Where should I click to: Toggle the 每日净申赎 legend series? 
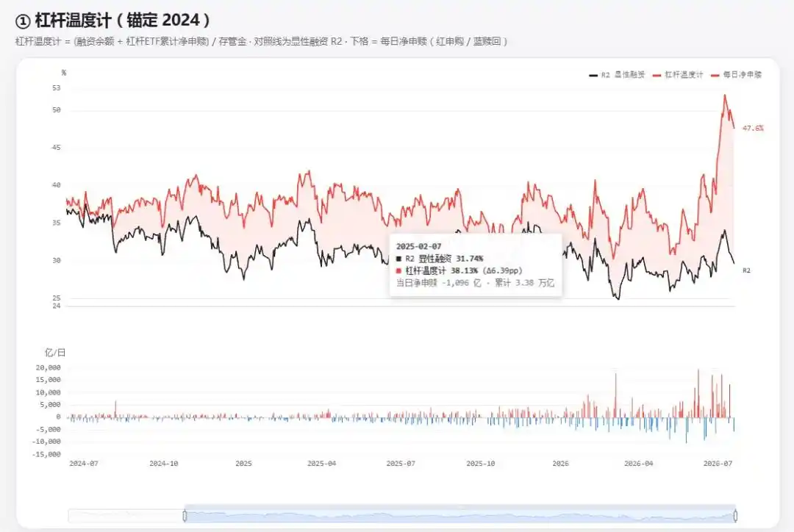[736, 75]
